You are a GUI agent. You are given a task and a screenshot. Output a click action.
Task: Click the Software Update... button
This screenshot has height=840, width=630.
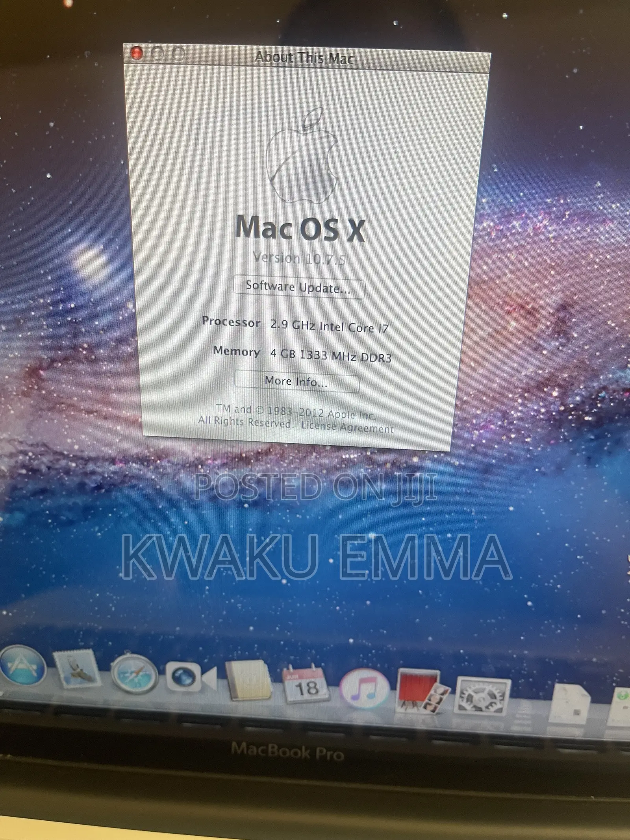point(299,287)
